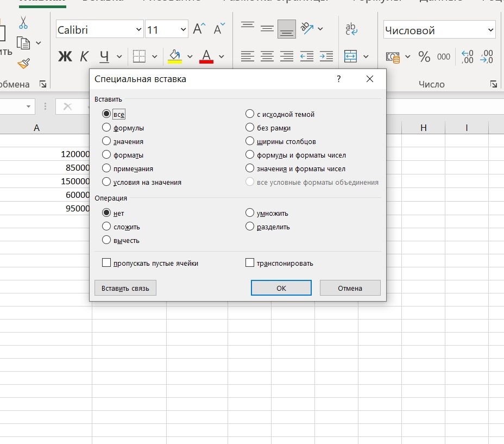
Task: Select column A header
Action: click(36, 128)
